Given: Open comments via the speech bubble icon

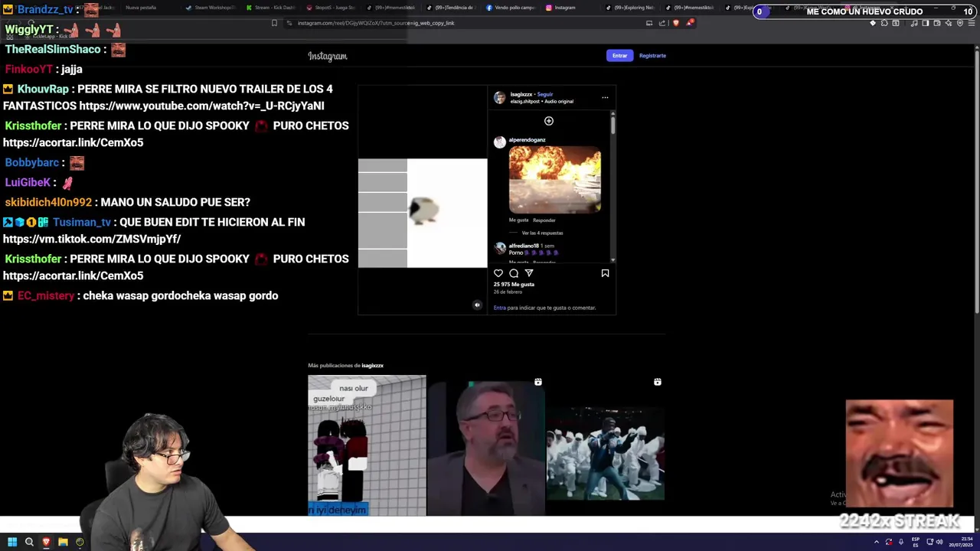Looking at the screenshot, I should (514, 273).
